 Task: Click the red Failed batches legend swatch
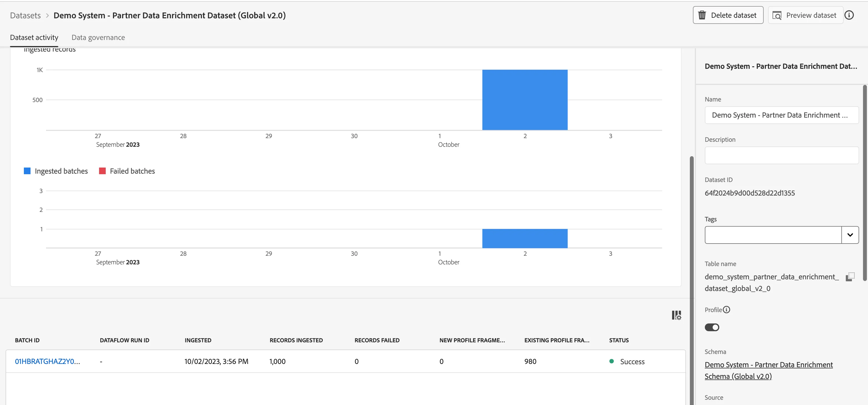pyautogui.click(x=102, y=171)
